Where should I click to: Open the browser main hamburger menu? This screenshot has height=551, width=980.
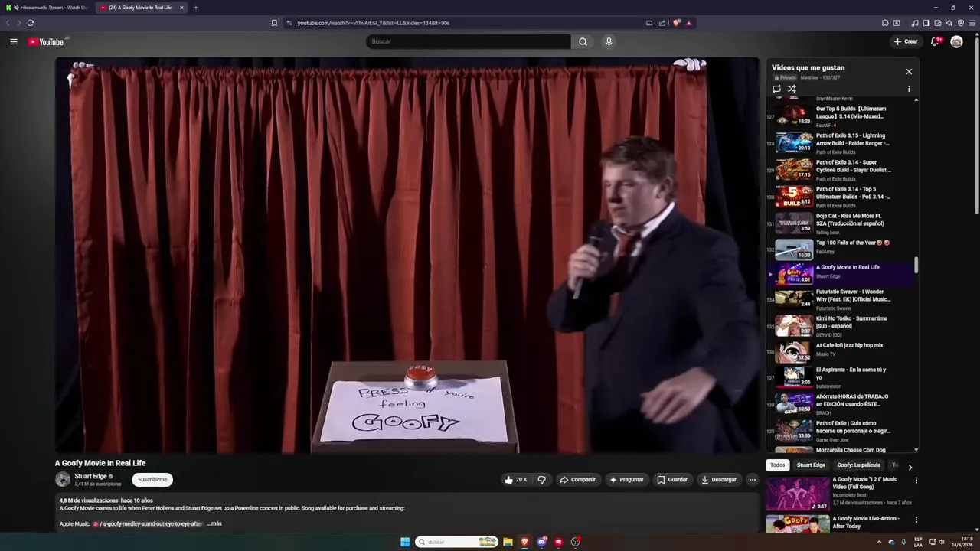(x=972, y=23)
